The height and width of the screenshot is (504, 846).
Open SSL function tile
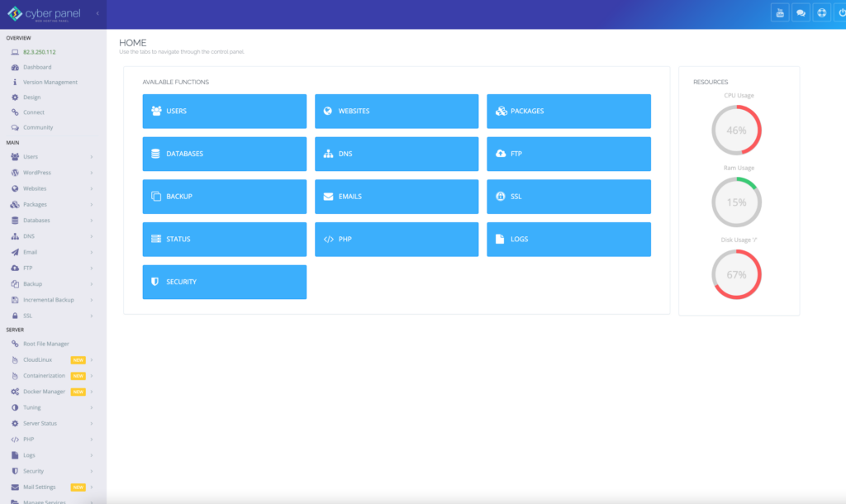pyautogui.click(x=568, y=197)
